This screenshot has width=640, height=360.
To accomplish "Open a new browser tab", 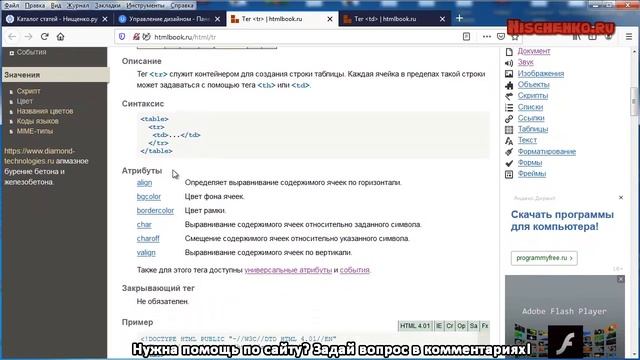I will coord(459,18).
